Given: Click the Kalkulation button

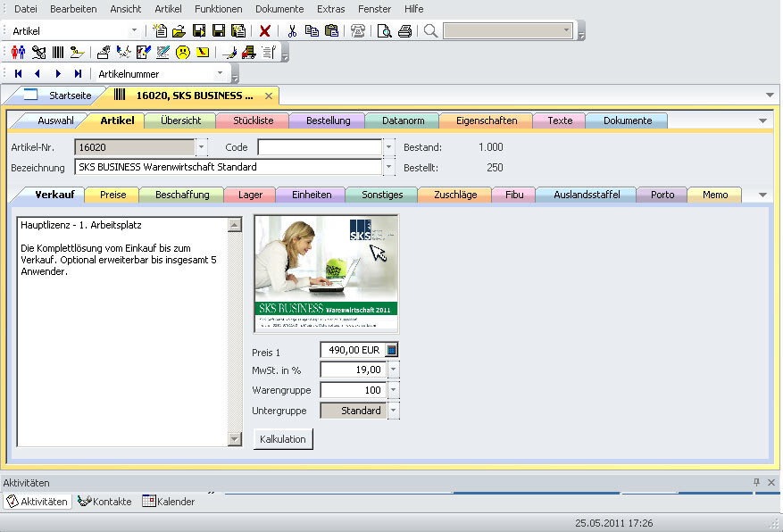Looking at the screenshot, I should pos(283,439).
